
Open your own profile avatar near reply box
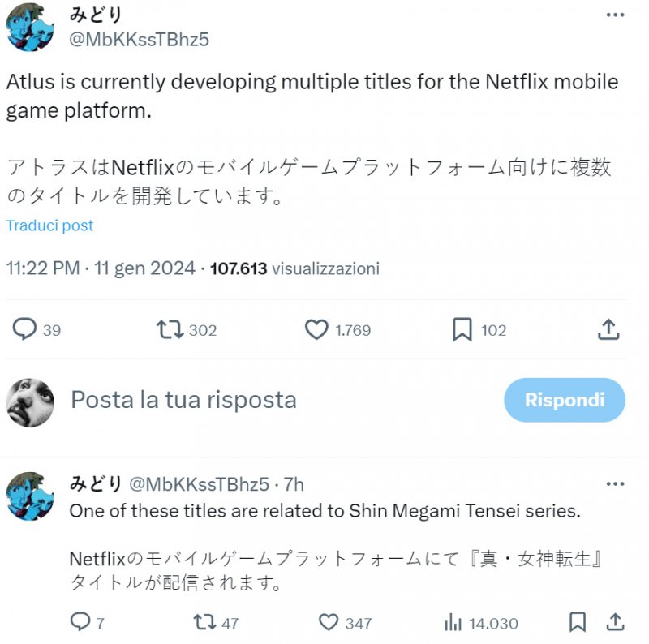pos(30,401)
